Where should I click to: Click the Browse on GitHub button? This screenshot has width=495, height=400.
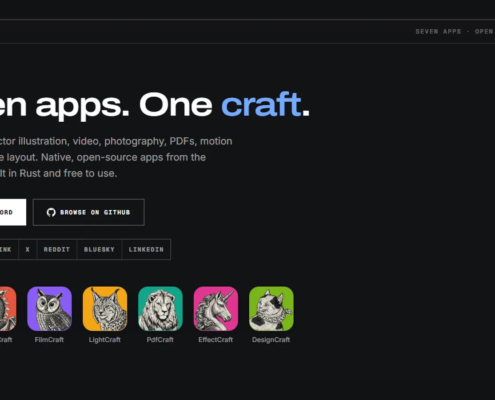pos(89,212)
